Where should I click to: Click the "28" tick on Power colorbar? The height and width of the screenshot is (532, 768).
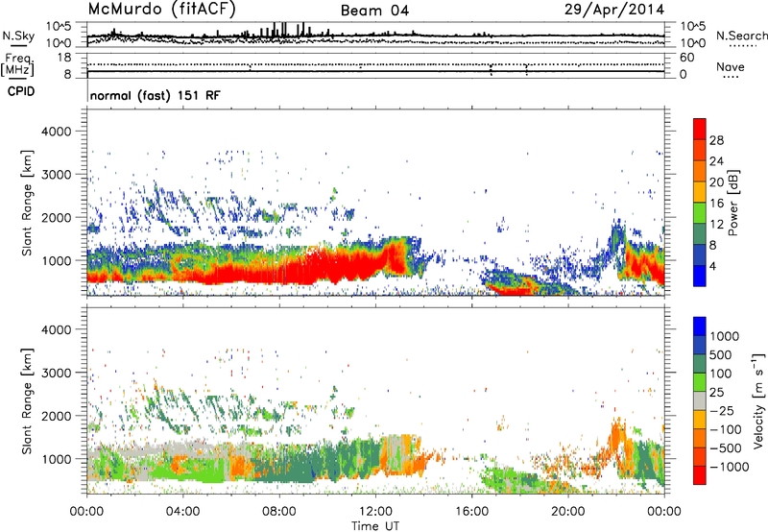716,140
